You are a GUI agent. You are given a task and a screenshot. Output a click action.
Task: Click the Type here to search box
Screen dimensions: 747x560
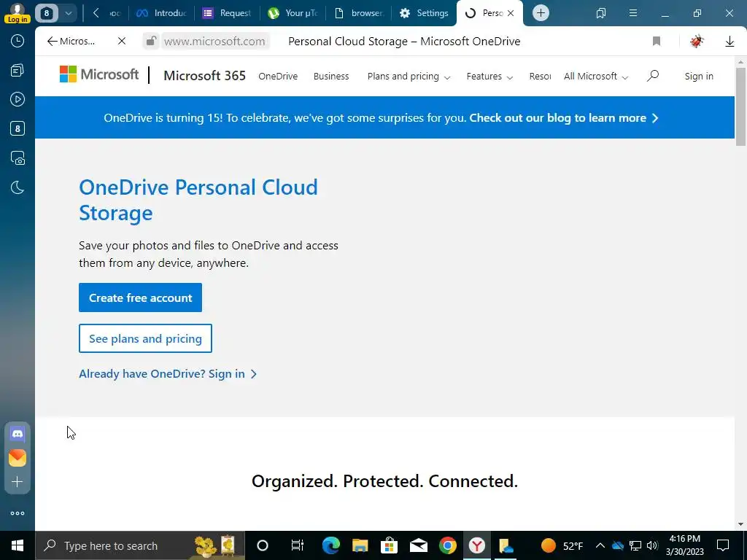tap(139, 545)
